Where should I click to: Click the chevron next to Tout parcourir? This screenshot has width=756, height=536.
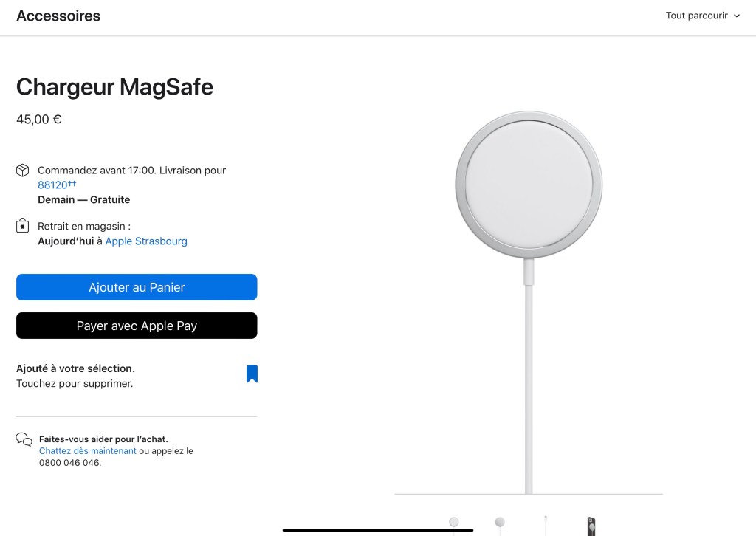pyautogui.click(x=737, y=16)
